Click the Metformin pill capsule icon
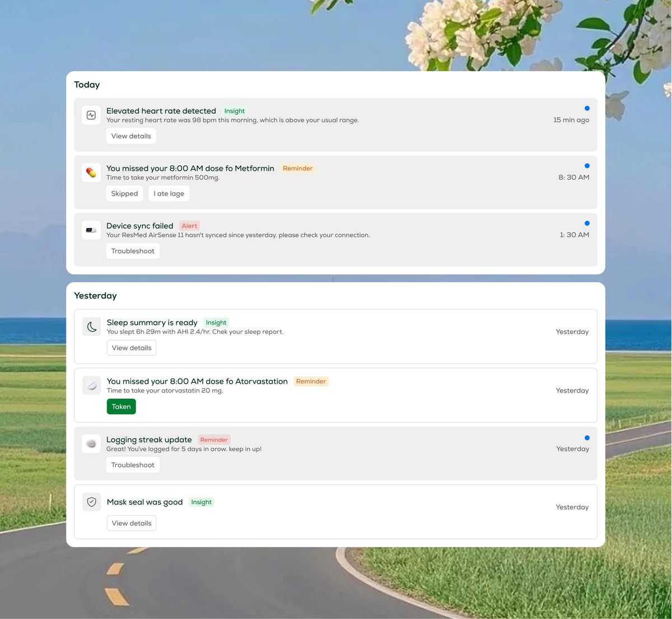Image resolution: width=672 pixels, height=619 pixels. 91,173
